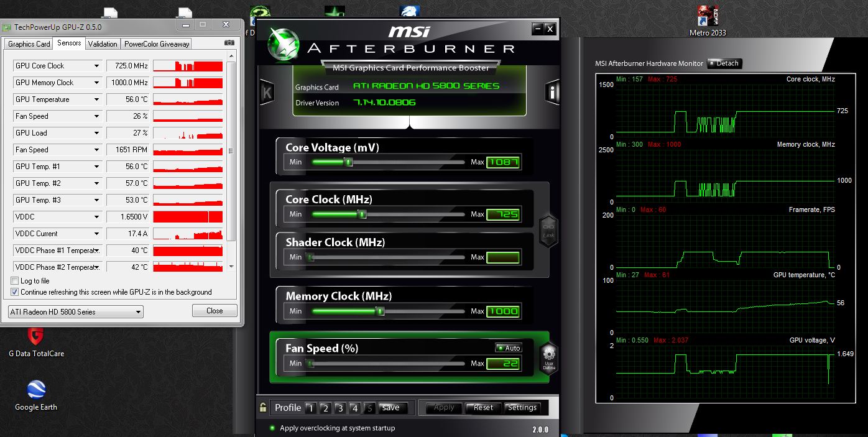Click Save profile button

click(393, 408)
